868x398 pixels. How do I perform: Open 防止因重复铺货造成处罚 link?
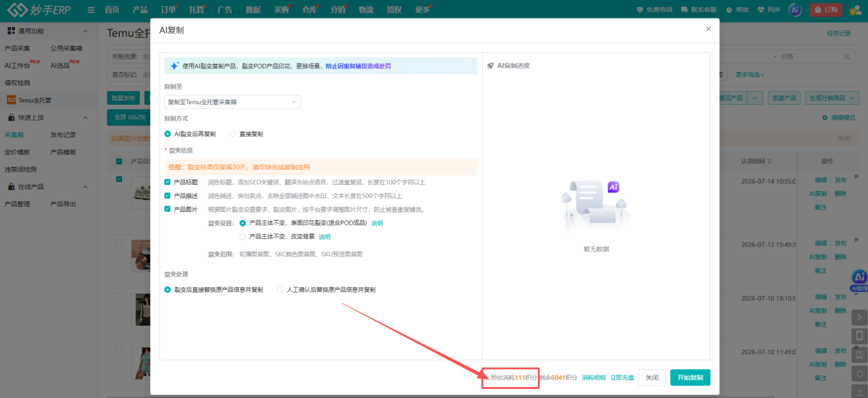point(358,66)
